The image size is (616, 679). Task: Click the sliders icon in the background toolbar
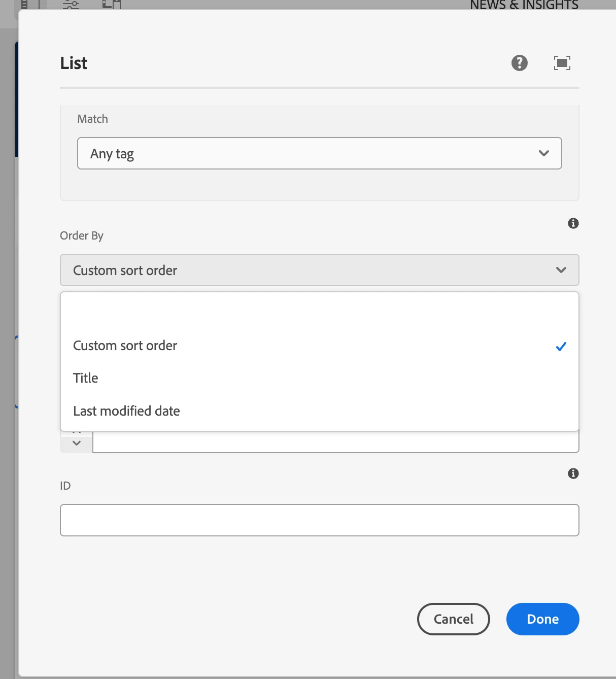(x=71, y=5)
